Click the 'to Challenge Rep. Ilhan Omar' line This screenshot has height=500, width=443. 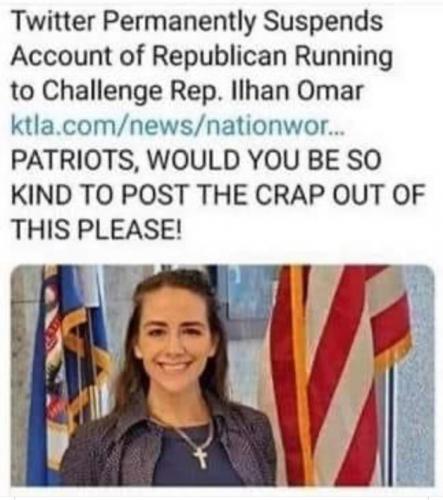pyautogui.click(x=187, y=92)
